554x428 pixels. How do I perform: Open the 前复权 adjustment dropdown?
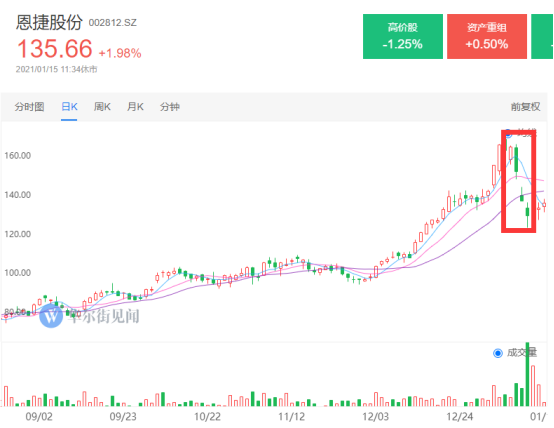(525, 107)
